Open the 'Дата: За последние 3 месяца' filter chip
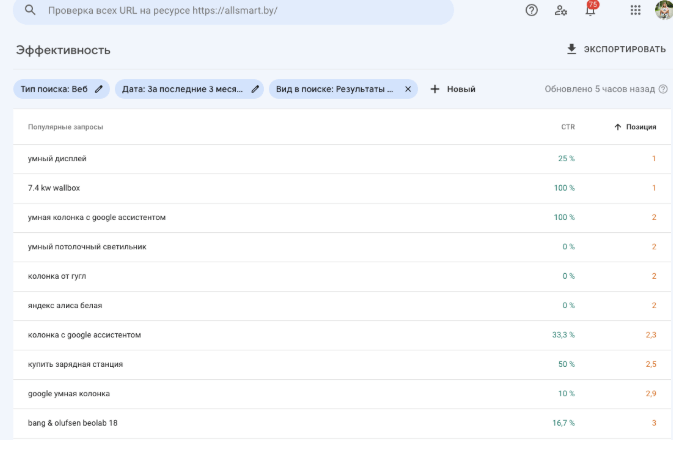The image size is (679, 449). pos(183,89)
